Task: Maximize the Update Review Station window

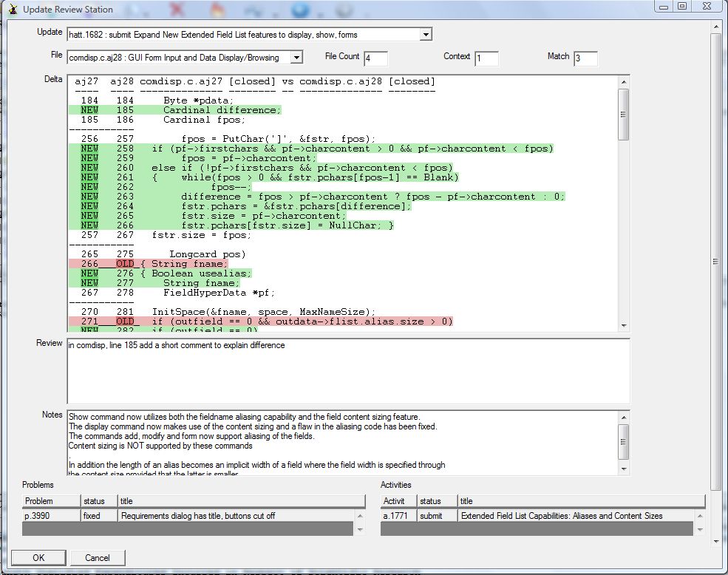Action: tap(681, 6)
